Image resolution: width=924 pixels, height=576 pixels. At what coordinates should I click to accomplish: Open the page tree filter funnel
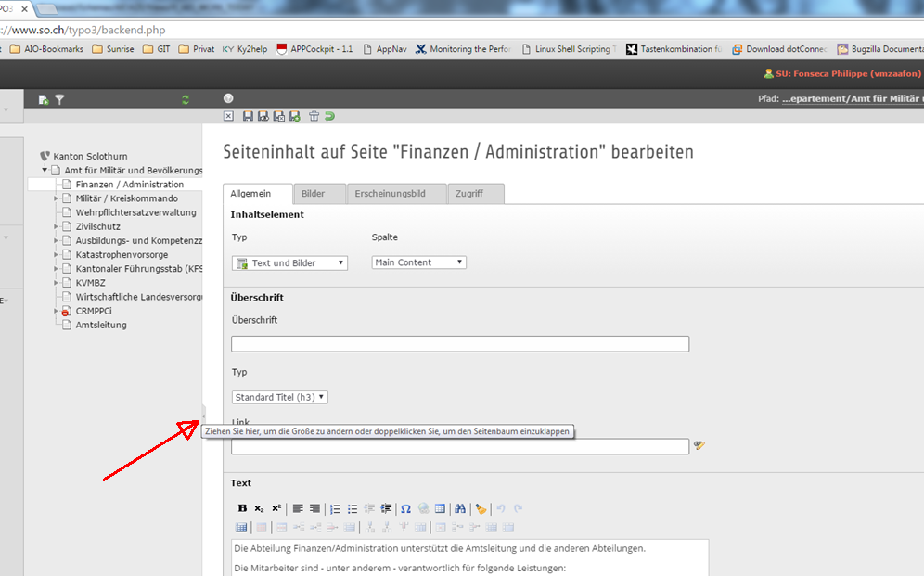click(59, 99)
